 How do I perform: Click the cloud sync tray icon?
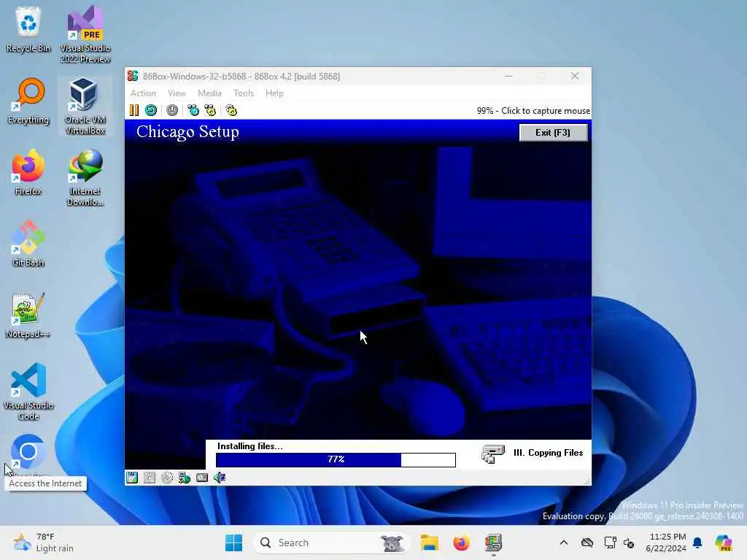coord(587,542)
